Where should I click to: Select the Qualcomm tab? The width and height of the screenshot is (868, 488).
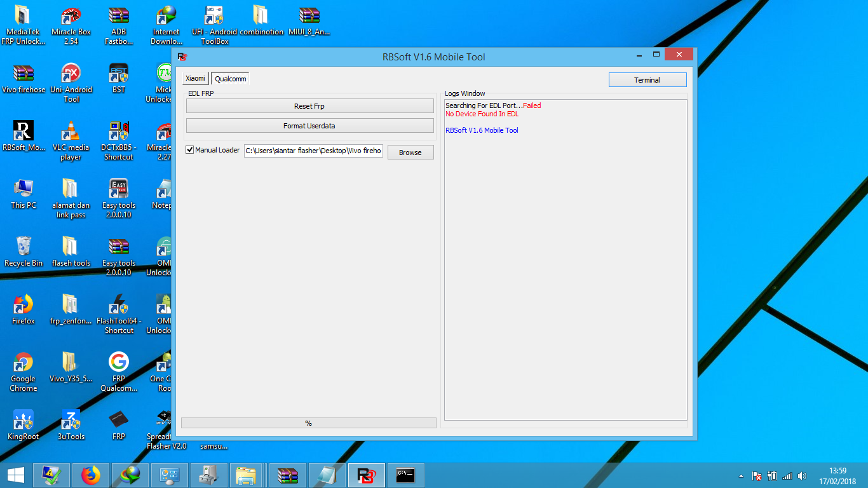click(x=229, y=78)
